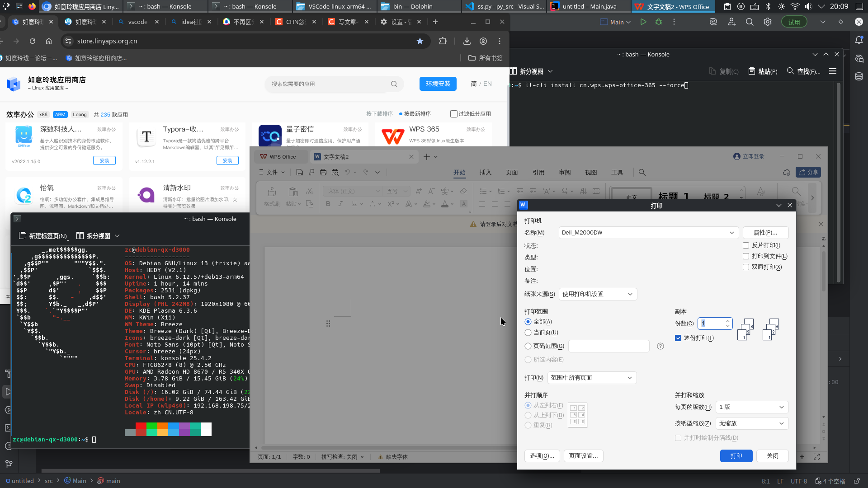Click the store search magnifier icon
868x488 pixels.
tap(394, 84)
